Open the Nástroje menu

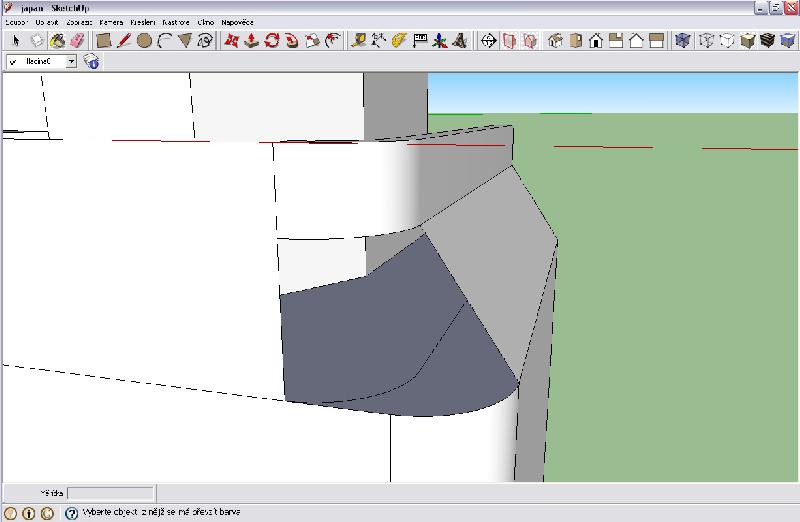[176, 21]
